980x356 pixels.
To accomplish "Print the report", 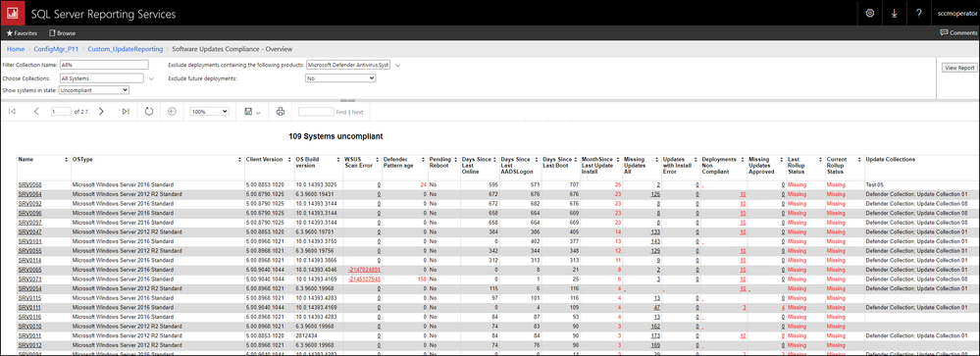I will pyautogui.click(x=280, y=111).
